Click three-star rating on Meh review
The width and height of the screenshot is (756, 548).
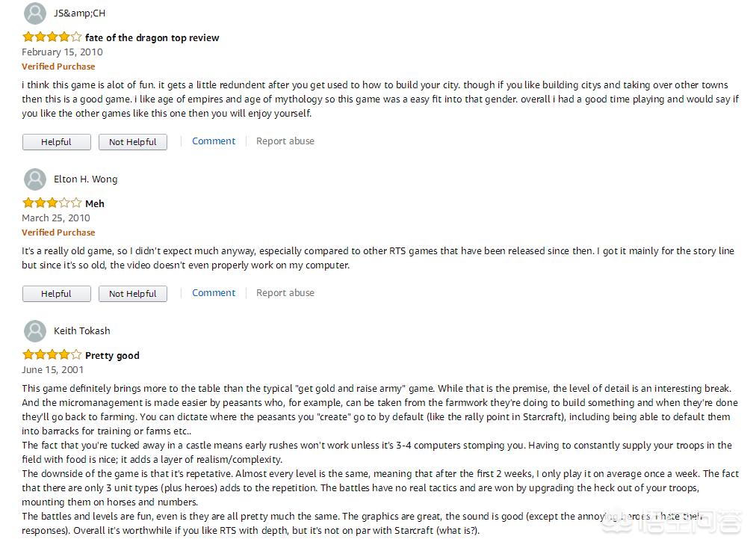point(52,203)
